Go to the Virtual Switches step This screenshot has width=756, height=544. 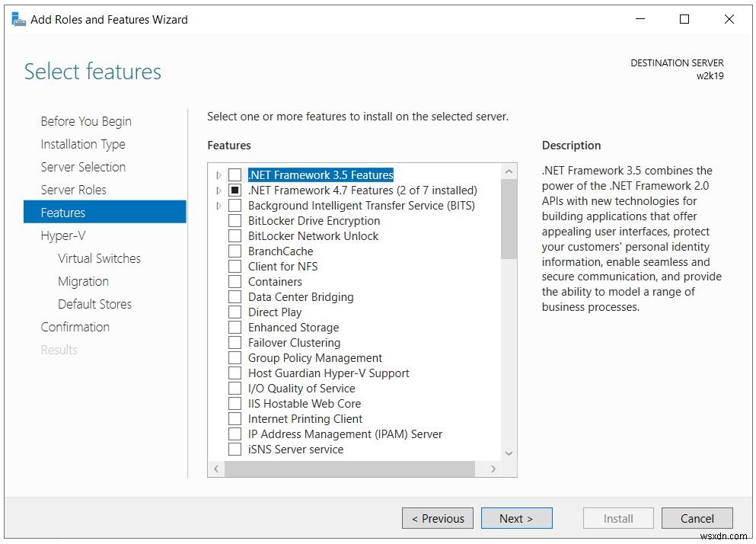tap(99, 258)
